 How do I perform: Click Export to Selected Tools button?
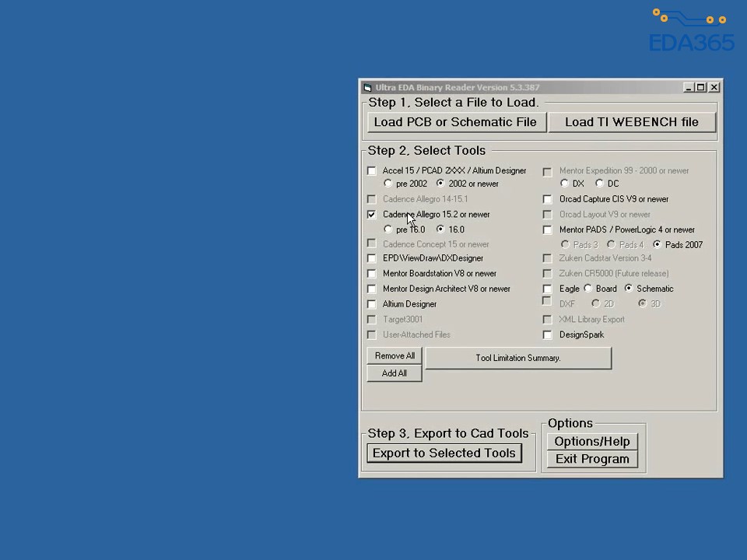tap(444, 453)
